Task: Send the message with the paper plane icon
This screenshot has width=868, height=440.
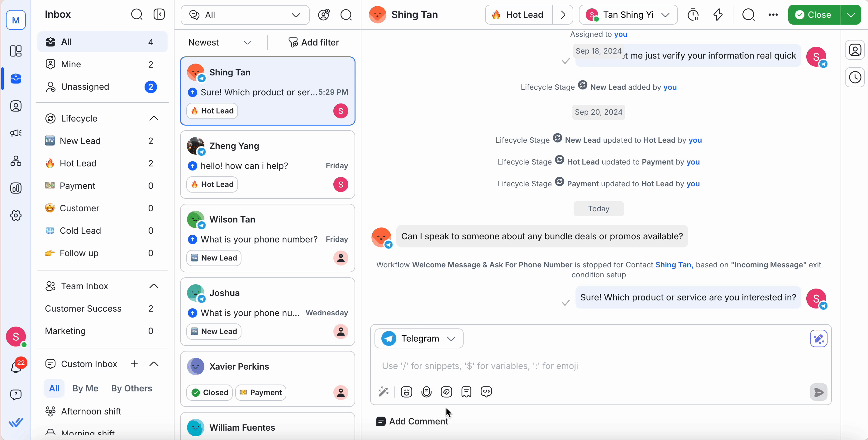Action: pyautogui.click(x=819, y=392)
